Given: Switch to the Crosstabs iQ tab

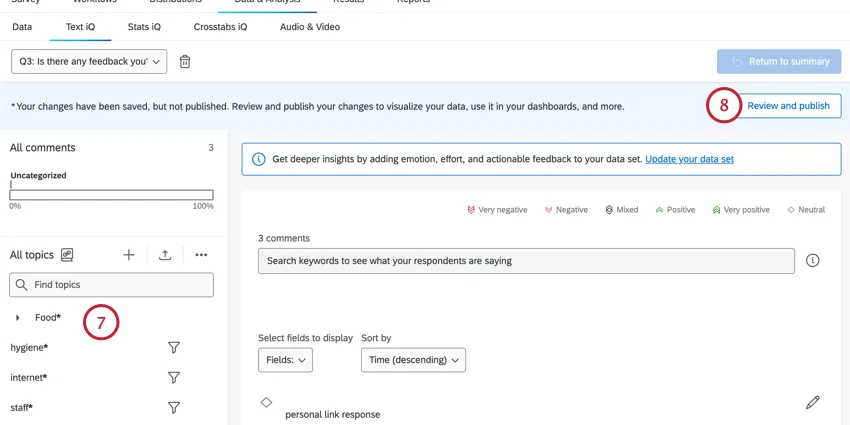Looking at the screenshot, I should pos(220,27).
